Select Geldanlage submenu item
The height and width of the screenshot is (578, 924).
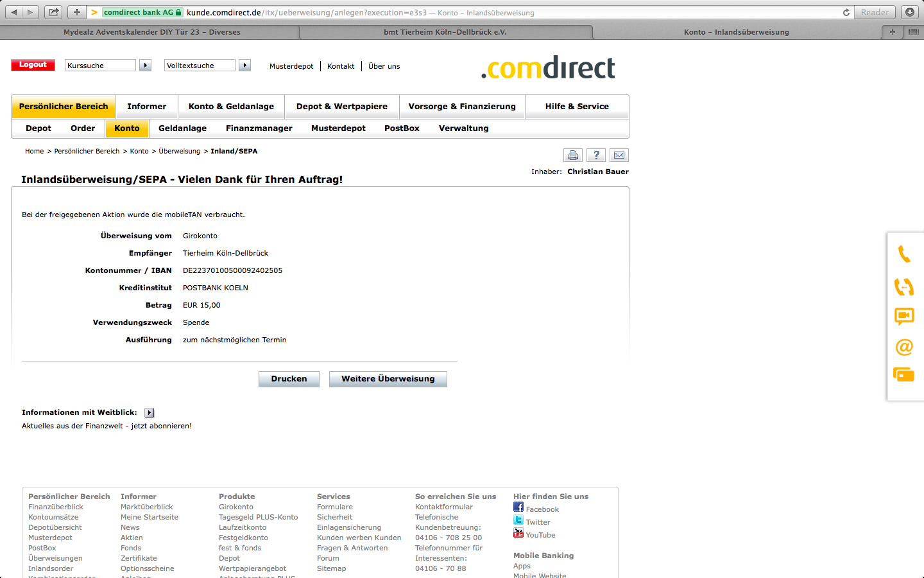click(183, 128)
